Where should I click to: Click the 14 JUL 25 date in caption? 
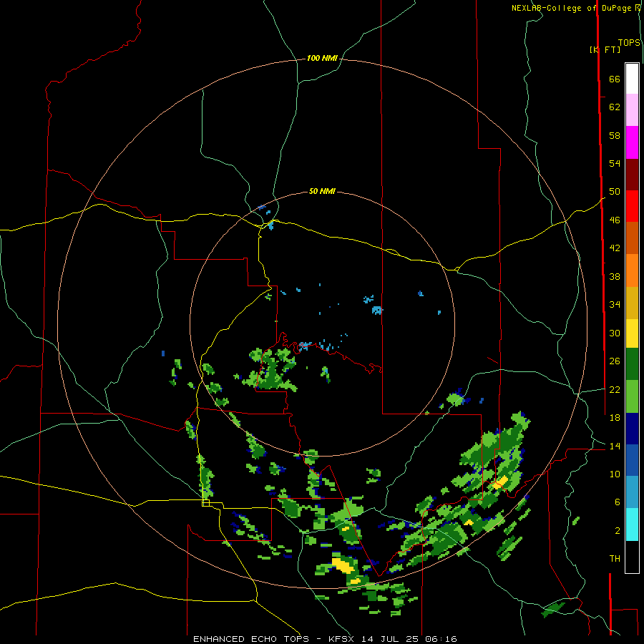point(390,639)
